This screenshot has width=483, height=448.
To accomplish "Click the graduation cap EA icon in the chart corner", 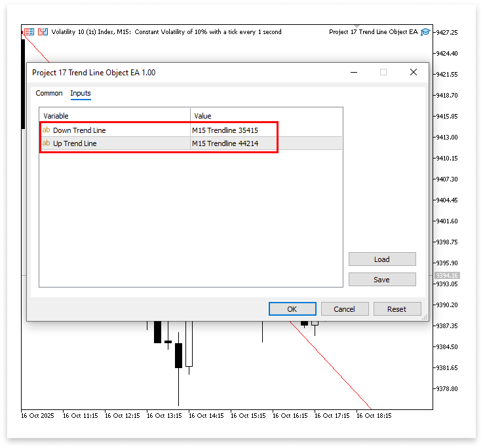I will [x=425, y=31].
